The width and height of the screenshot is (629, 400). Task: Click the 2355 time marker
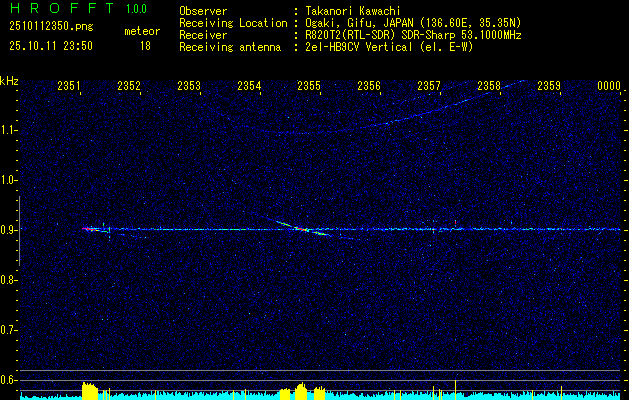click(309, 87)
